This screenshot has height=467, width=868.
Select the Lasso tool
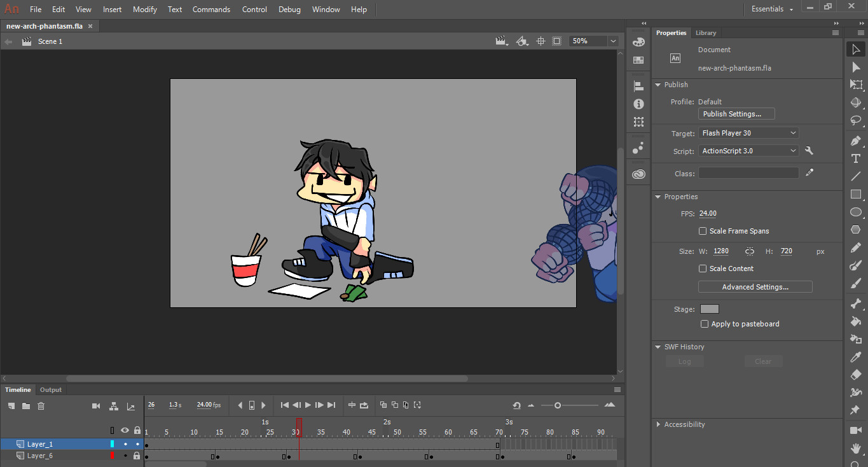856,120
